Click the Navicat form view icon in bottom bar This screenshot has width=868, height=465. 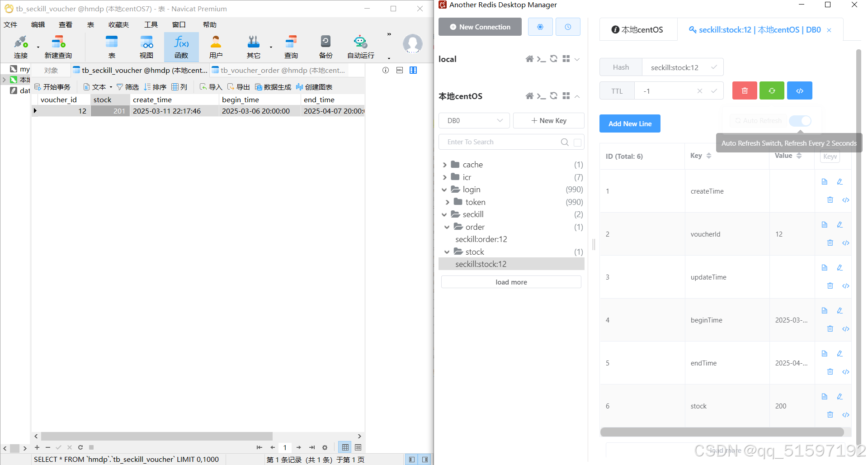pos(358,447)
